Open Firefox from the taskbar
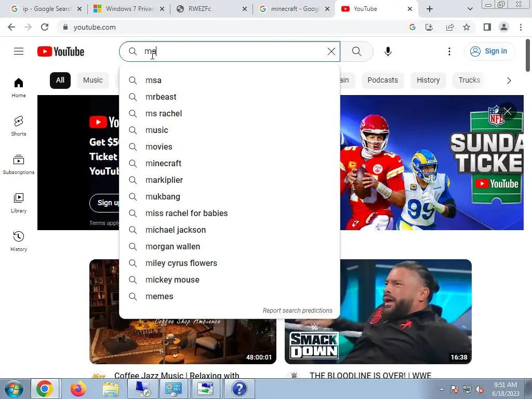Viewport: 532px width, 399px height. (x=78, y=389)
